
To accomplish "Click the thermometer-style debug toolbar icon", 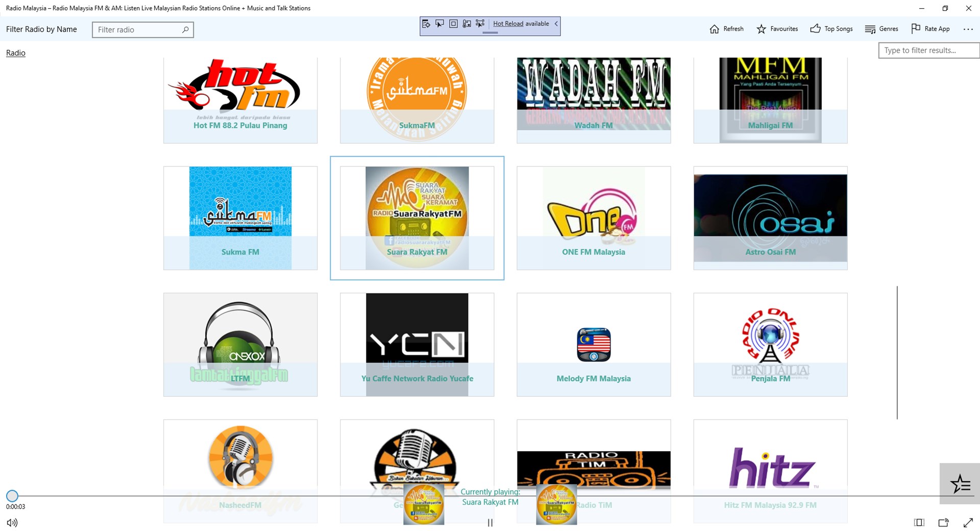I will coord(467,24).
